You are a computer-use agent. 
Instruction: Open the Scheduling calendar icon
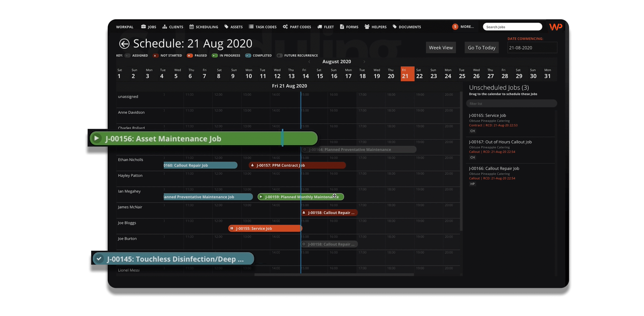(x=191, y=27)
